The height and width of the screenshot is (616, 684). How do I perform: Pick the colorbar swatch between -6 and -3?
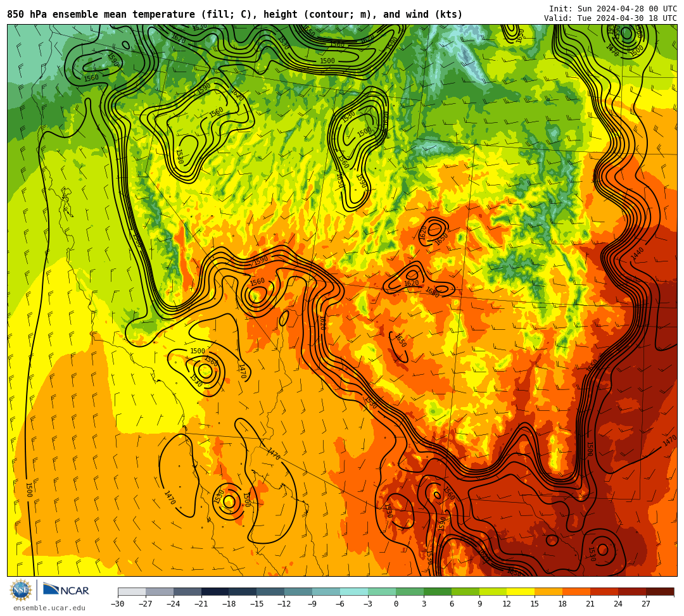(x=354, y=591)
